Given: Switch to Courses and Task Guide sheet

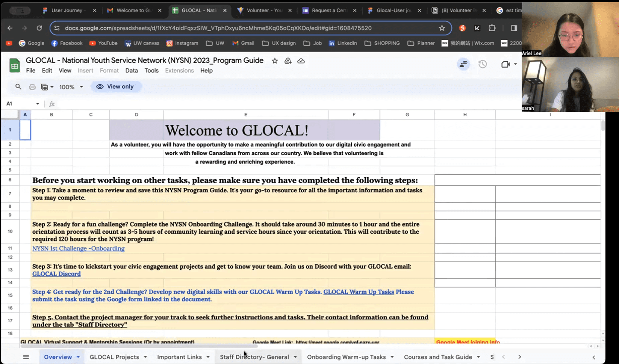Looking at the screenshot, I should [x=438, y=357].
